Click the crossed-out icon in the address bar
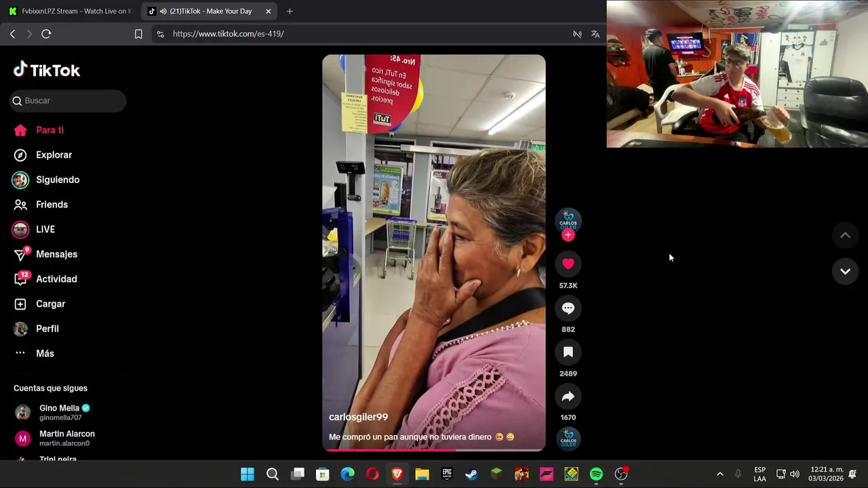This screenshot has height=488, width=868. (x=577, y=34)
